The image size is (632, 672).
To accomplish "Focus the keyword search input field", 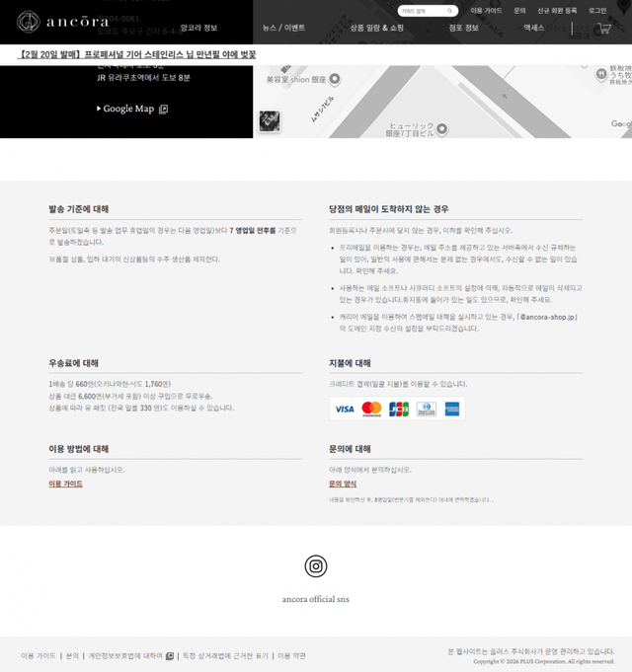I will (x=420, y=11).
